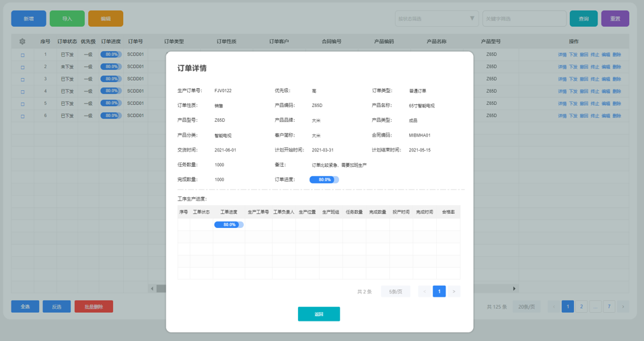
Task: Open the 5条/页 page size dropdown
Action: point(395,291)
